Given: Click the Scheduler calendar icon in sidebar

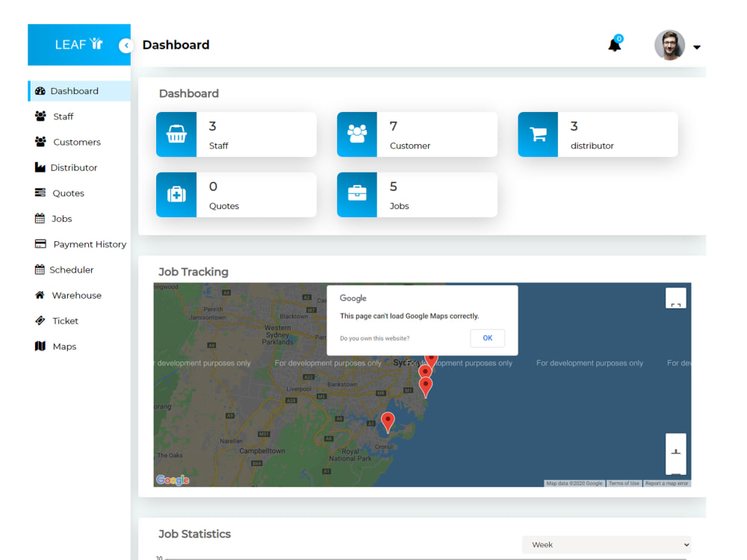Looking at the screenshot, I should 40,270.
